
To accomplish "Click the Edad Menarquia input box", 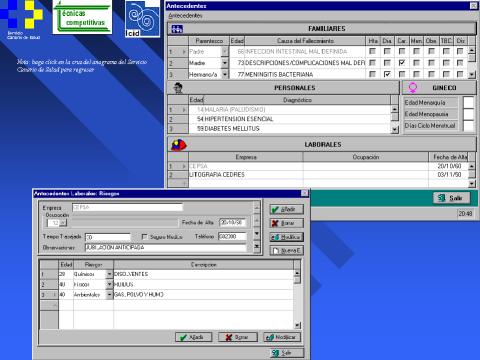I will 469,102.
